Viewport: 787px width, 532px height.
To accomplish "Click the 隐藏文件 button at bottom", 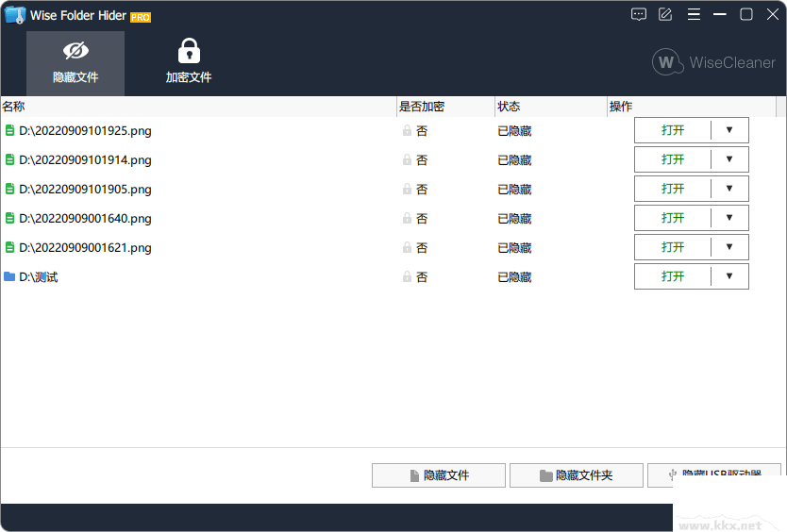I will click(439, 475).
